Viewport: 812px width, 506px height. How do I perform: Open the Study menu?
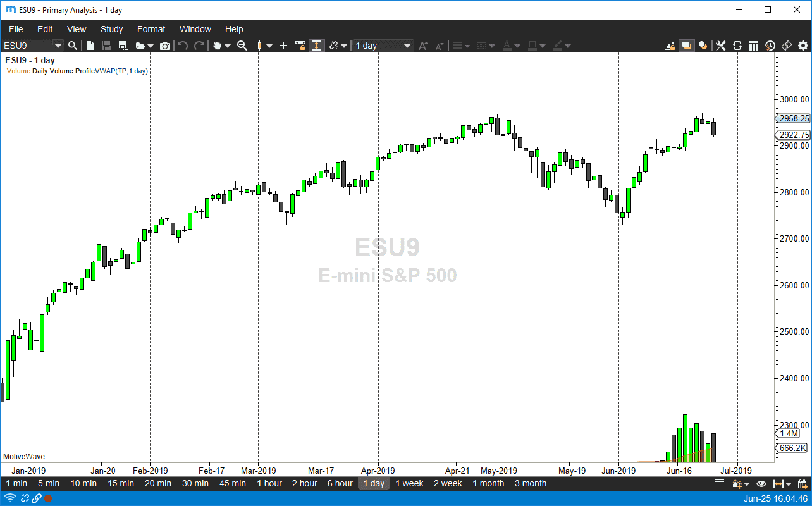coord(111,29)
